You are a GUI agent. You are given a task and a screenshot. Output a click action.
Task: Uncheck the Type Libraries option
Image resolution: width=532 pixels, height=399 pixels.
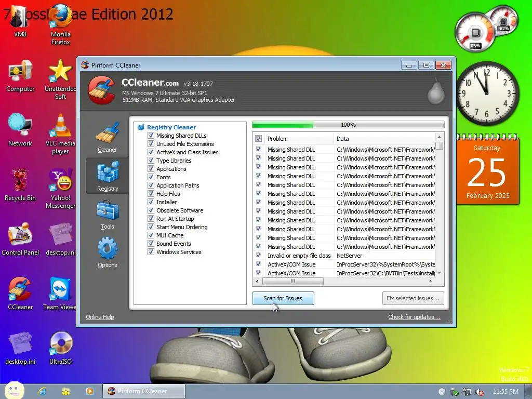(x=151, y=160)
